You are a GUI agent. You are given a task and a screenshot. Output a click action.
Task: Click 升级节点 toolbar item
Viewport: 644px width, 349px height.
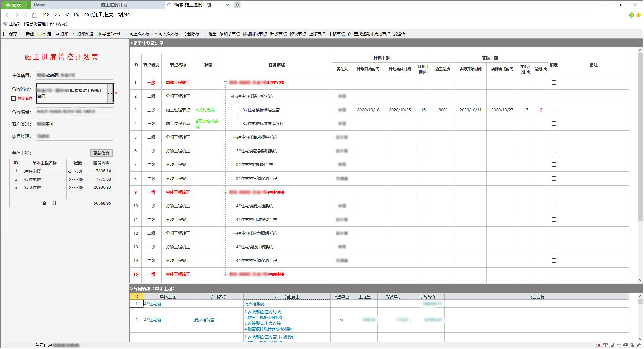pos(278,34)
